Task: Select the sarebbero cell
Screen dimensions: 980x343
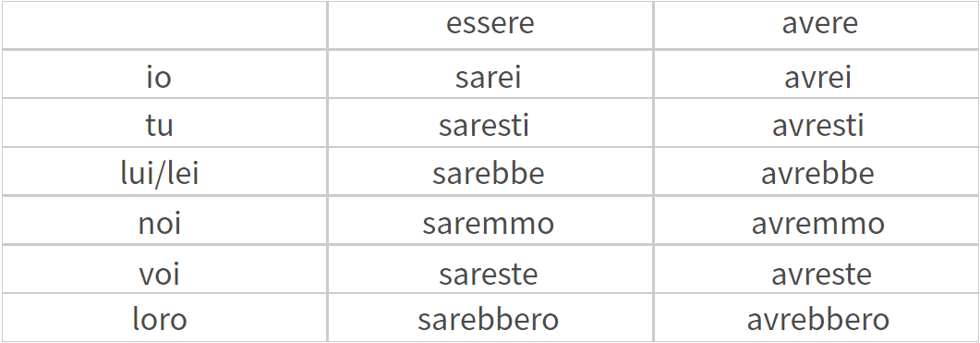Action: 488,319
